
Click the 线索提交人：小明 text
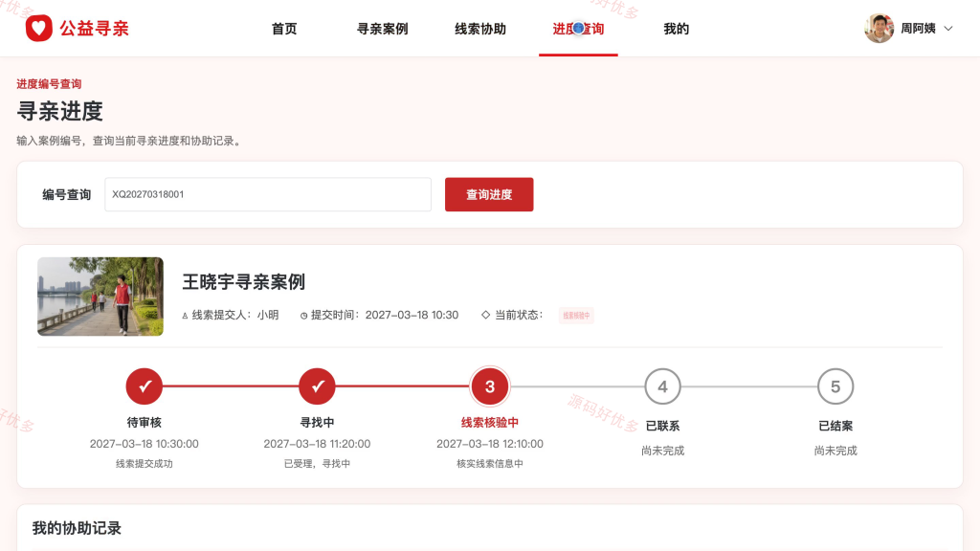click(235, 315)
